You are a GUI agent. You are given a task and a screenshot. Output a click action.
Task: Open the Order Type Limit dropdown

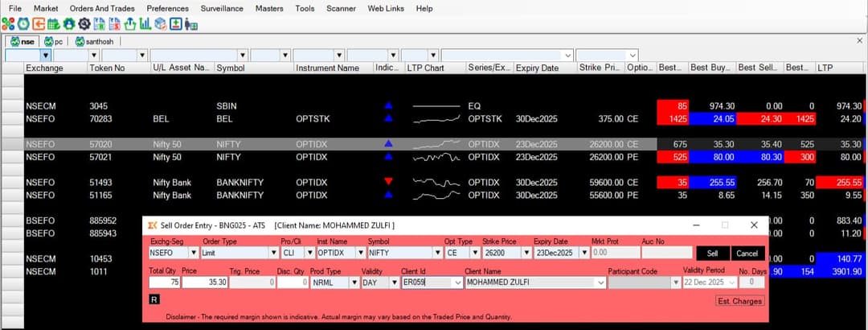click(x=273, y=253)
